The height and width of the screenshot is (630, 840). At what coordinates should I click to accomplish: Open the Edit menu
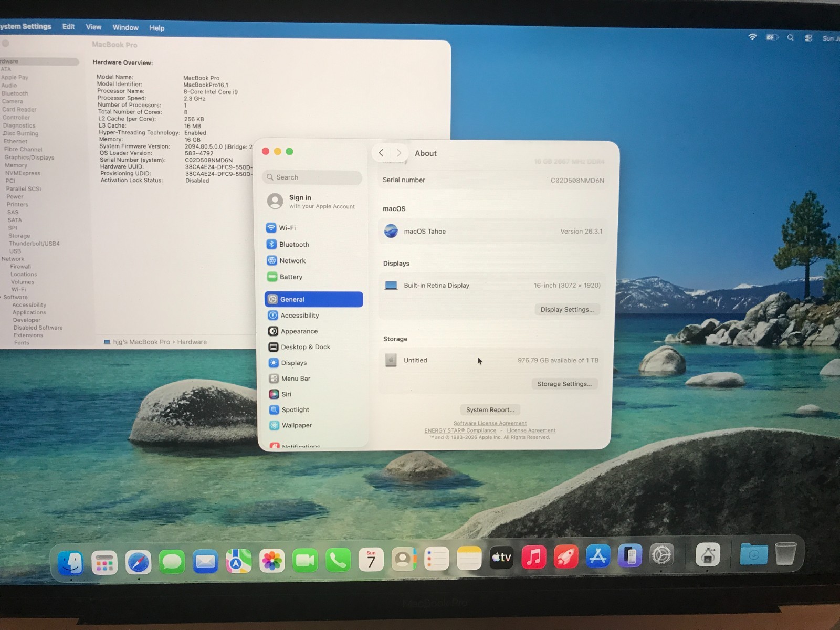tap(68, 26)
